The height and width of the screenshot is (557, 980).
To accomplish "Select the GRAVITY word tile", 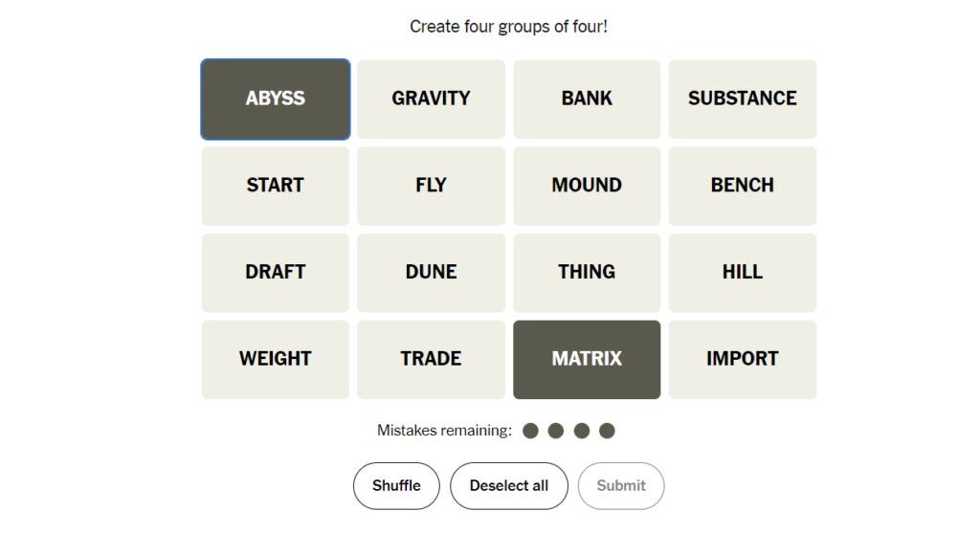I will point(431,100).
